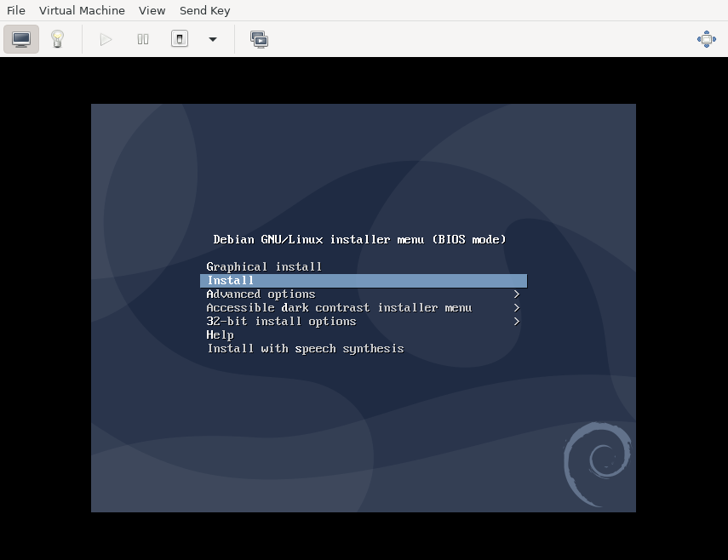Image resolution: width=728 pixels, height=560 pixels.
Task: Show the graphical console monitor view
Action: point(21,39)
